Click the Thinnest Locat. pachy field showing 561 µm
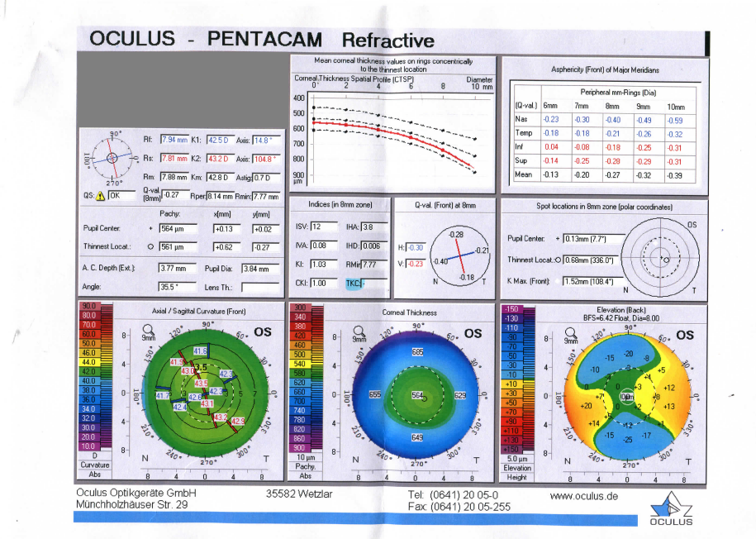 tap(178, 246)
